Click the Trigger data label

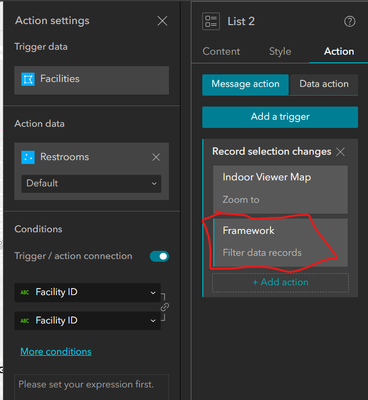[x=41, y=47]
